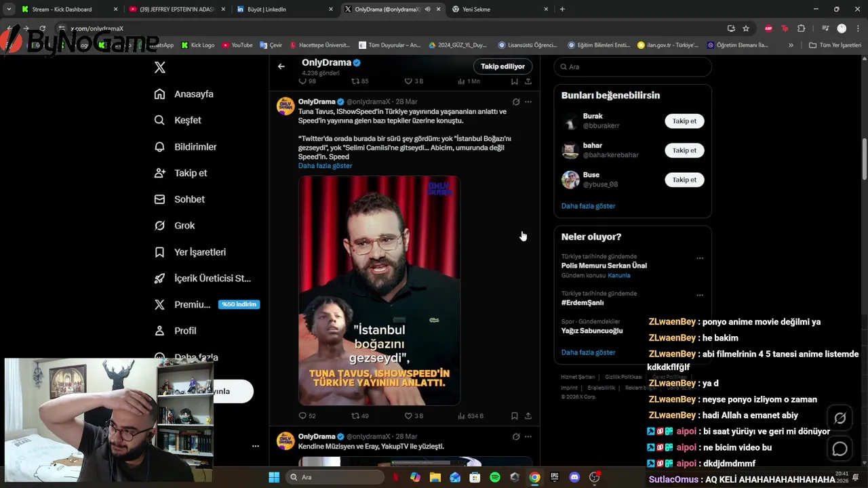Open the #ErdemŞanlı trend
868x488 pixels.
(x=582, y=303)
